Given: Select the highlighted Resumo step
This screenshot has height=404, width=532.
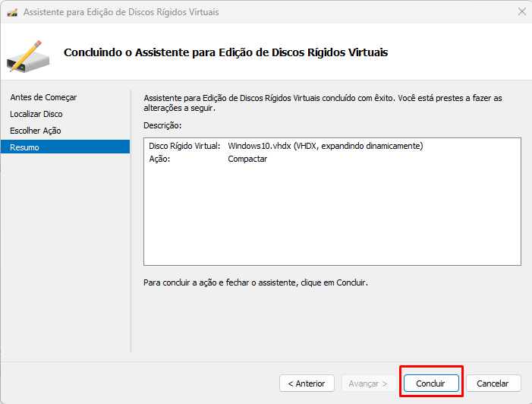Looking at the screenshot, I should [x=24, y=147].
